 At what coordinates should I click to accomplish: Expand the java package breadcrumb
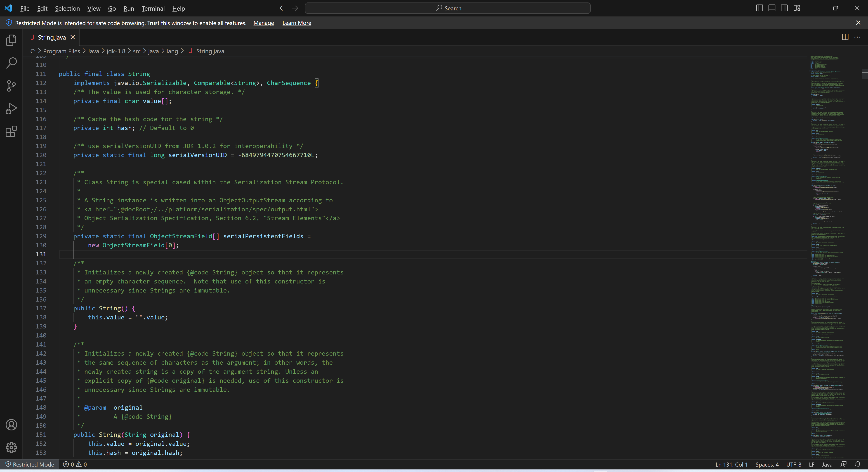click(x=153, y=51)
